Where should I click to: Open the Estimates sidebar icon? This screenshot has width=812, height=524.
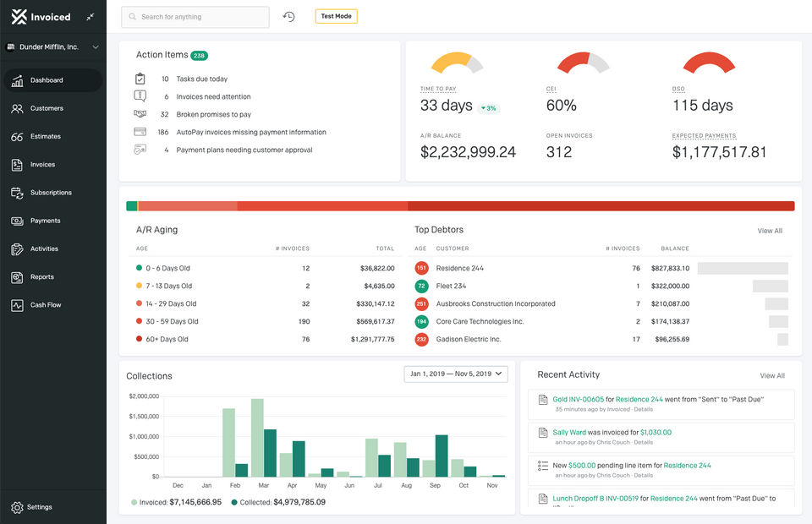tap(17, 136)
